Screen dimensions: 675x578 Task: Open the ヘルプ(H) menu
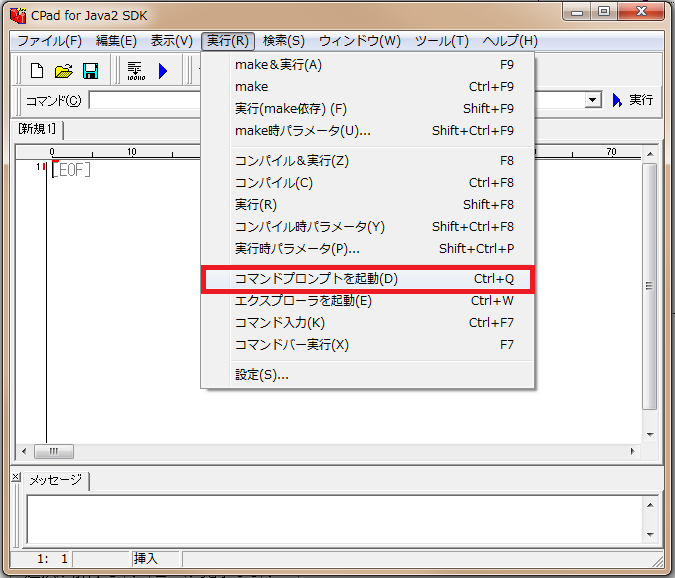(510, 41)
